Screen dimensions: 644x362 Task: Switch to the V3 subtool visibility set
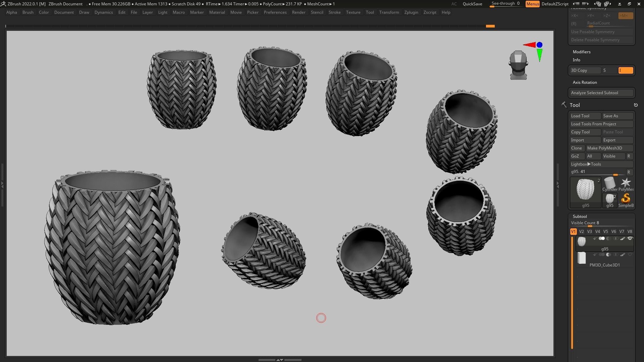(x=589, y=232)
